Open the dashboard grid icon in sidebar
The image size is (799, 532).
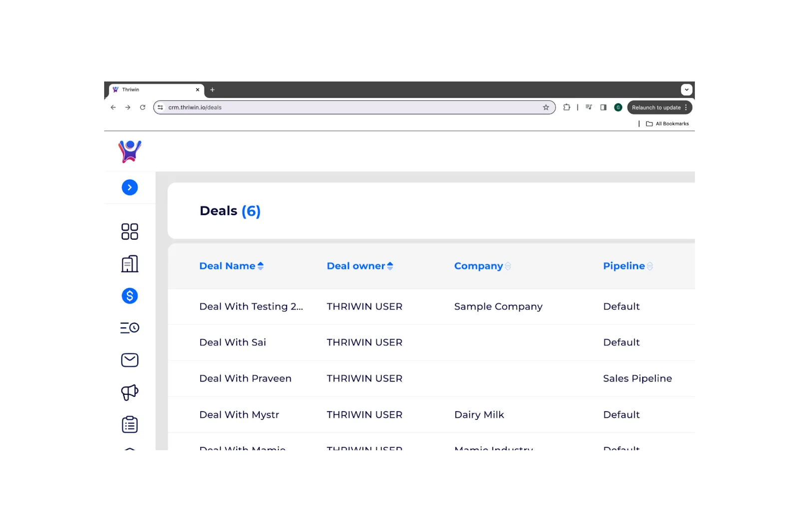point(130,232)
